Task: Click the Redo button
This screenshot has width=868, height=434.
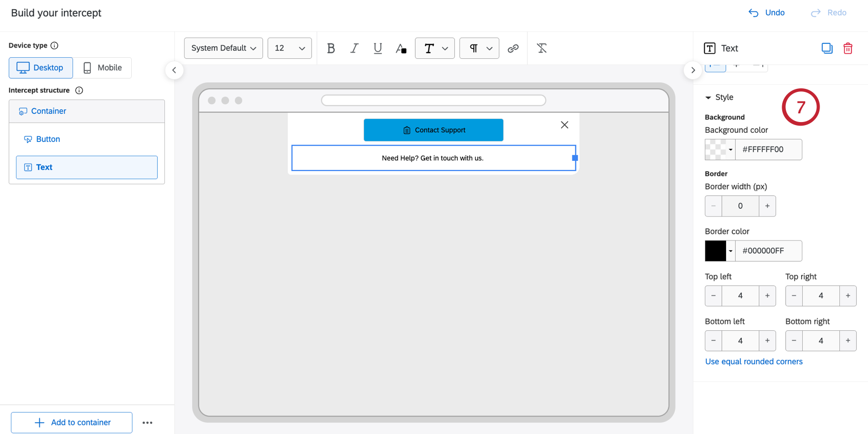Action: click(x=829, y=13)
